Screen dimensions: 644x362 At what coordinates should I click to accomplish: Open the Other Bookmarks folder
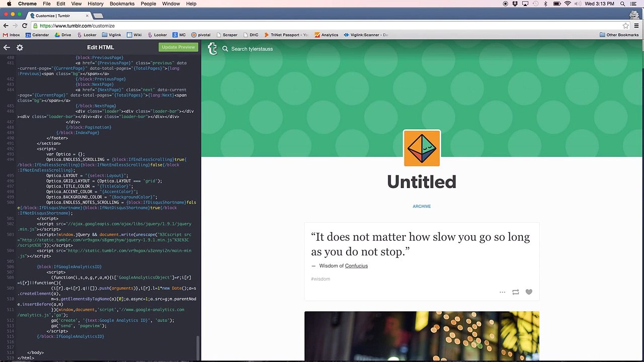(619, 35)
